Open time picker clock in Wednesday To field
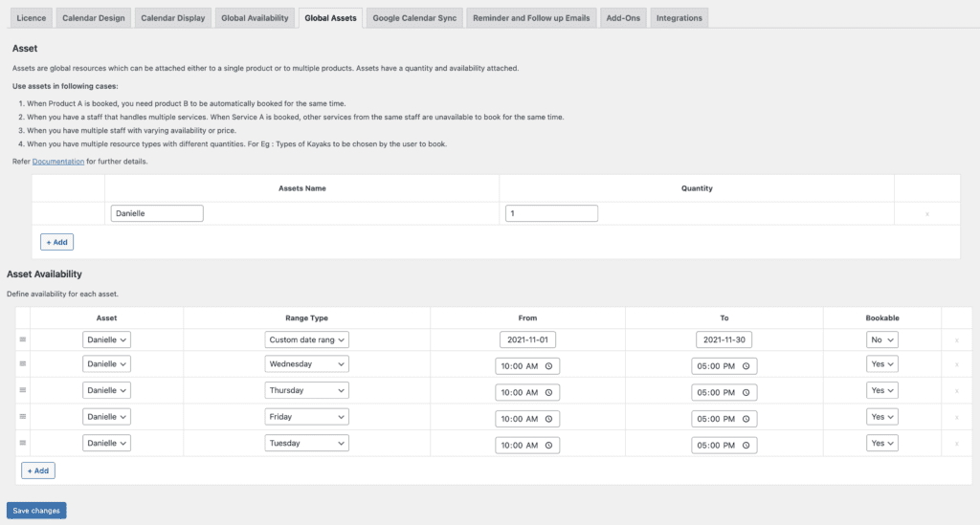The width and height of the screenshot is (980, 525). (746, 366)
